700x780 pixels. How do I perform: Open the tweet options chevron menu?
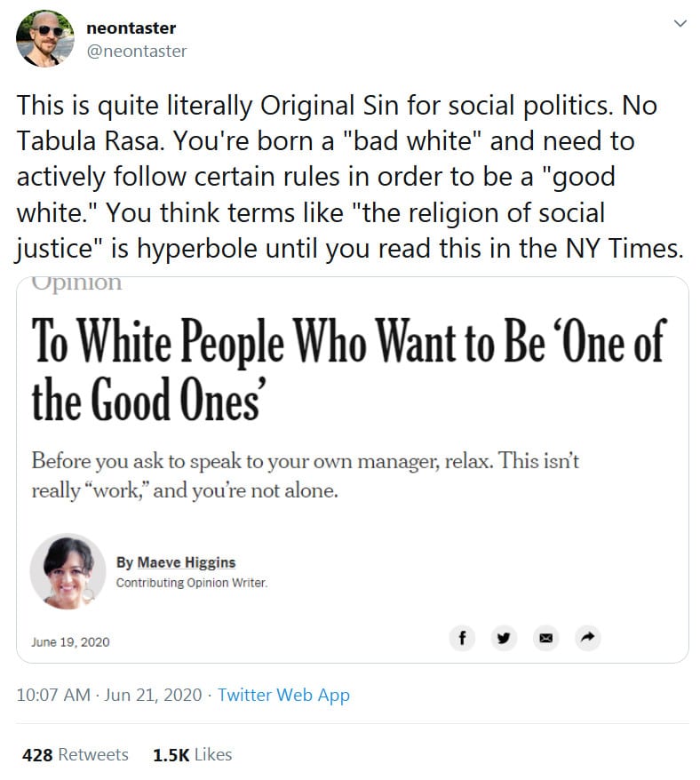(680, 24)
